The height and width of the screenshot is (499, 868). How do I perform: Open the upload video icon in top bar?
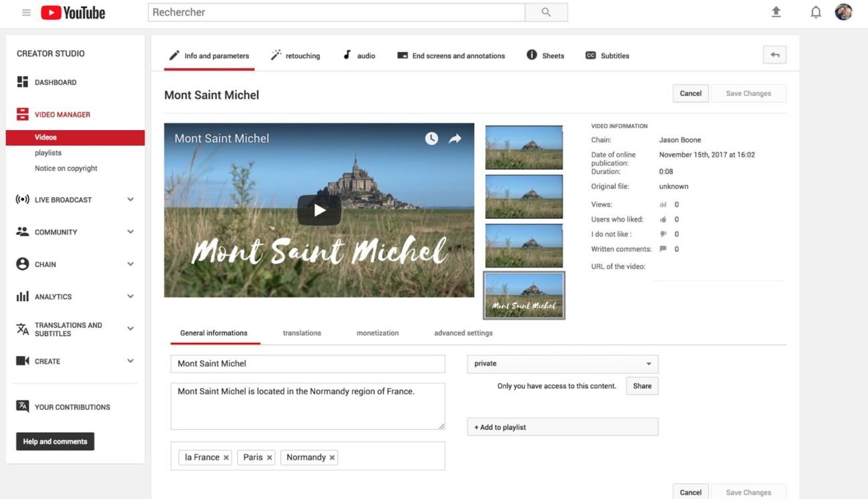[776, 11]
